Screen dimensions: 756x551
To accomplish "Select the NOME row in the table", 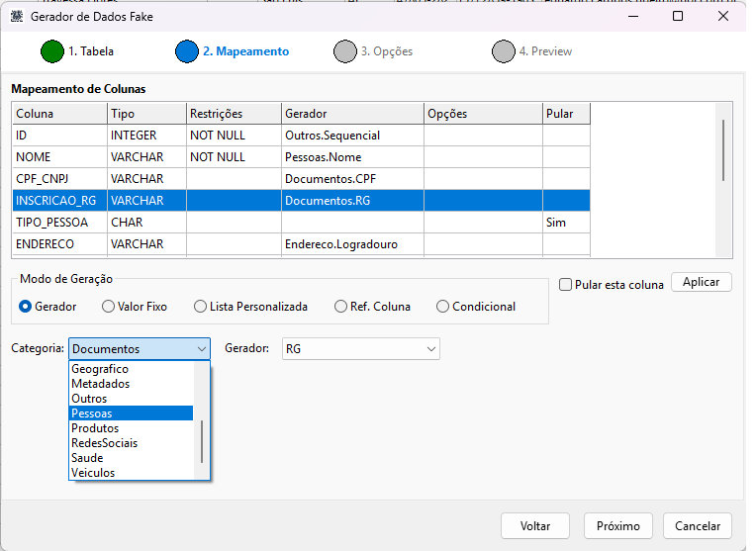I will [x=302, y=157].
